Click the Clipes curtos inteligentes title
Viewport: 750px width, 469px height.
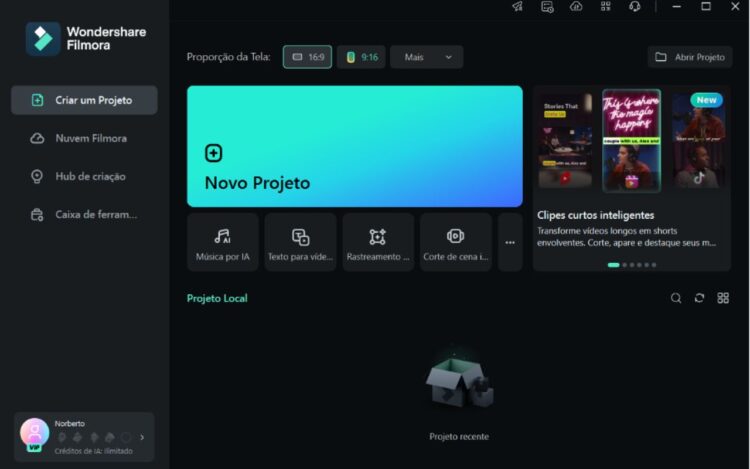click(596, 215)
